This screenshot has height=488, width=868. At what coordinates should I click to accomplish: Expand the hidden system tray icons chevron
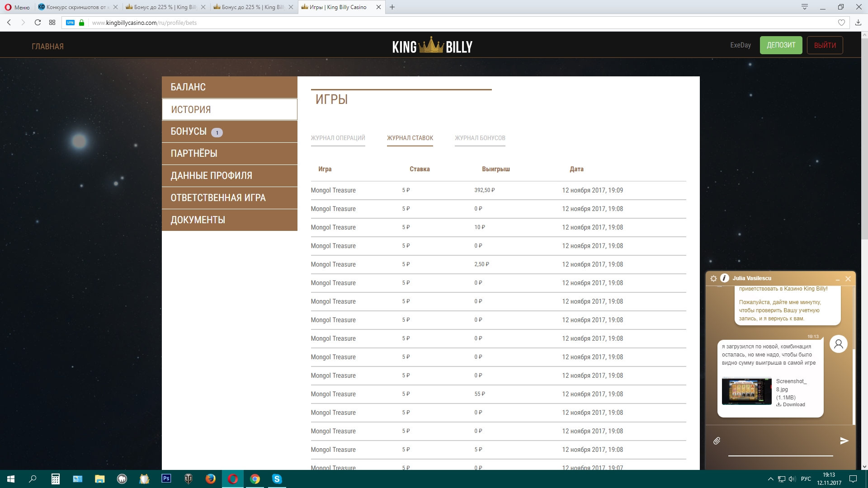click(770, 479)
